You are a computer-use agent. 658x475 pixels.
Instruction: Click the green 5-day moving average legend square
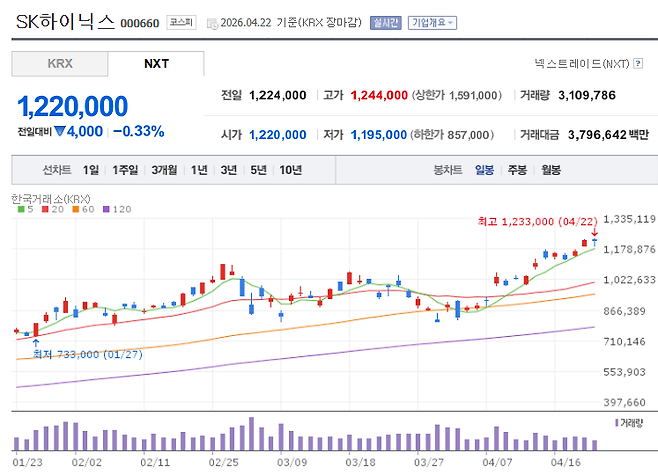pos(18,209)
